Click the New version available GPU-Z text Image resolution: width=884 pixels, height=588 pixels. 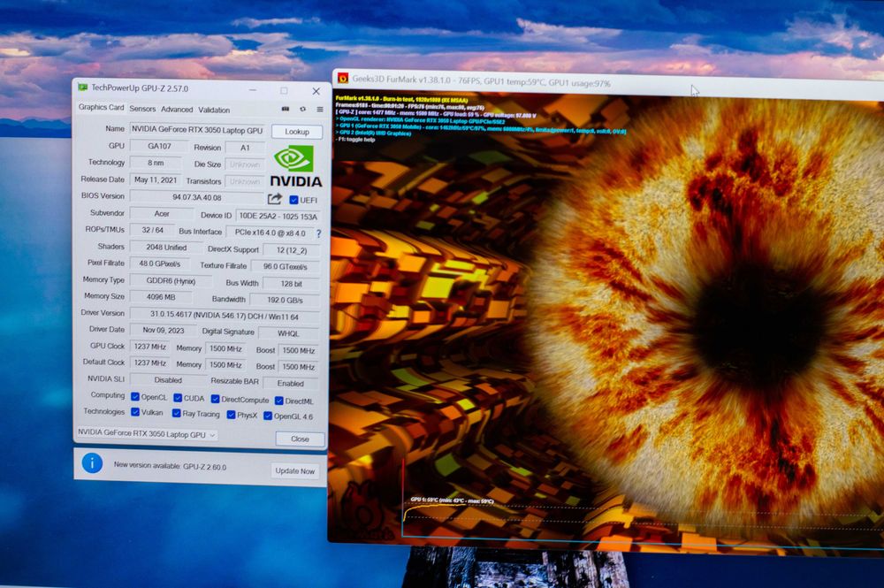tap(170, 466)
